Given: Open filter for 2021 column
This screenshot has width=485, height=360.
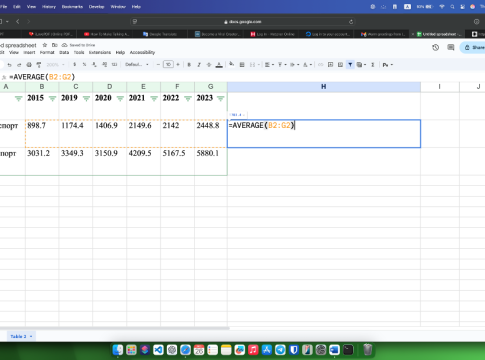Looking at the screenshot, I should coord(154,98).
